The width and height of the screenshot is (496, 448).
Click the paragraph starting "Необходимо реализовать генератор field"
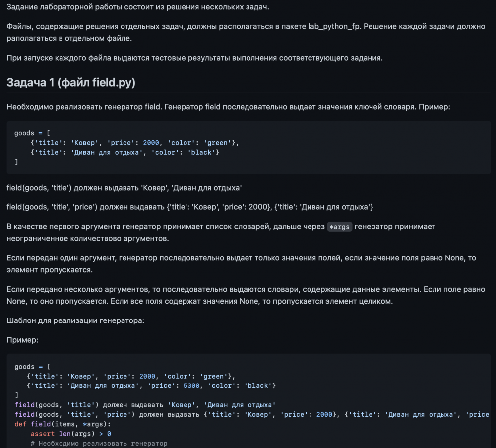point(228,107)
